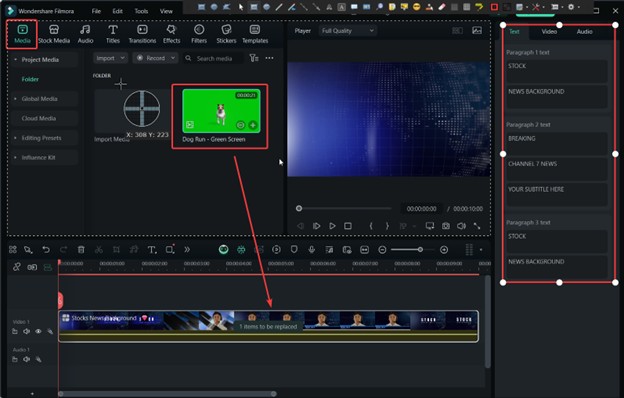Toggle the auto ripple icon above track headers
This screenshot has width=624, height=398.
pos(32,267)
